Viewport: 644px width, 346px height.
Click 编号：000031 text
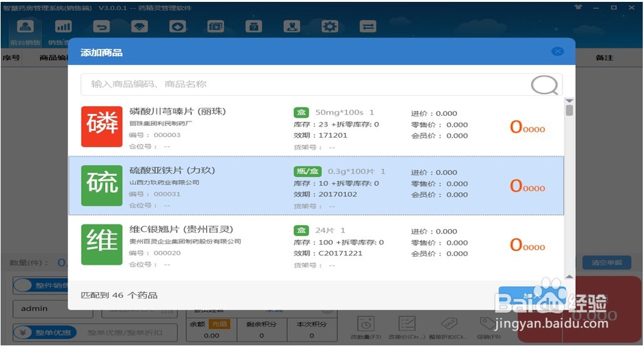tap(155, 194)
